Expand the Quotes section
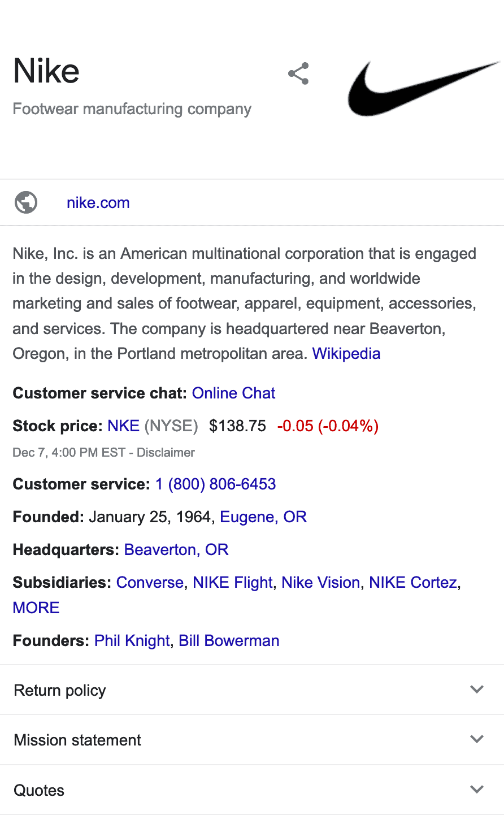 click(x=476, y=790)
